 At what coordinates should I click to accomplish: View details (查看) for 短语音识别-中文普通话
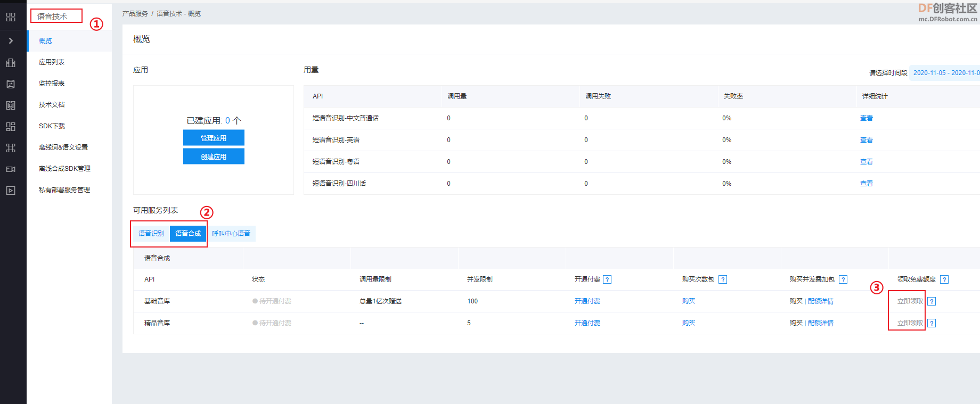[x=867, y=118]
